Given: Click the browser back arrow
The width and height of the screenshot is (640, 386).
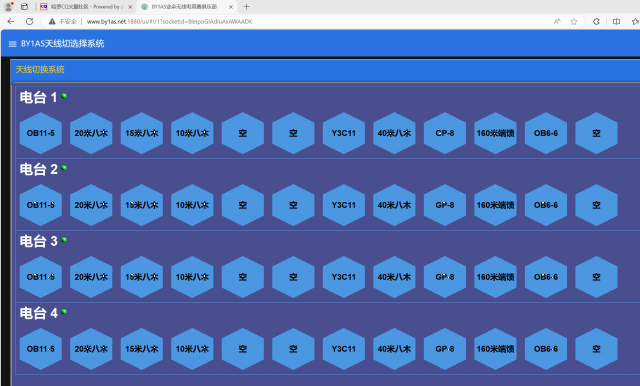Looking at the screenshot, I should click(x=11, y=21).
